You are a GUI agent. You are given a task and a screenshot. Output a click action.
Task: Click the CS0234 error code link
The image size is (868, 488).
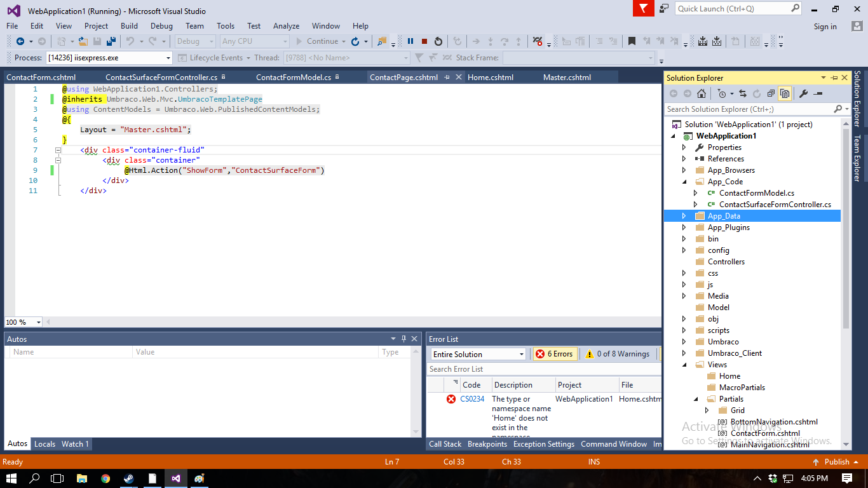[472, 399]
